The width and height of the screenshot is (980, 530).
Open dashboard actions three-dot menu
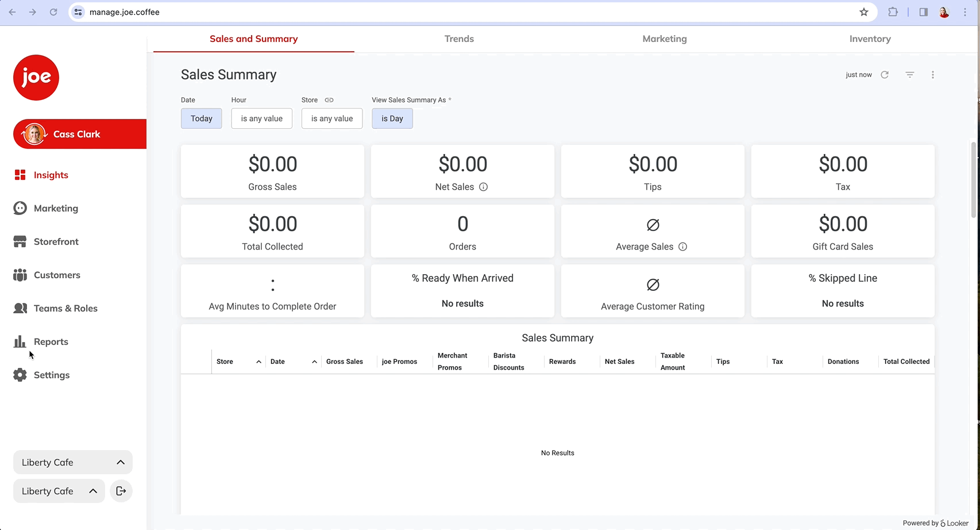pyautogui.click(x=933, y=75)
